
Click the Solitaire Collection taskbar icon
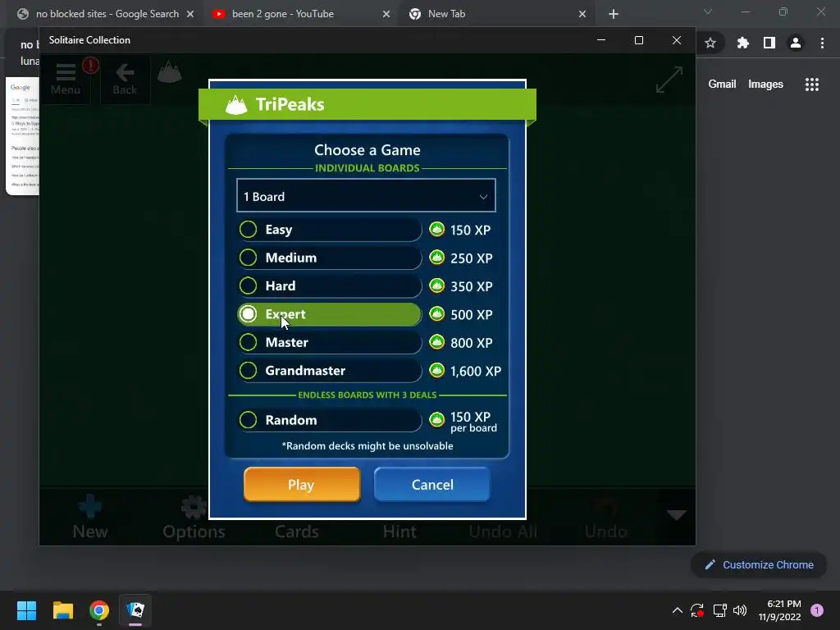click(135, 610)
